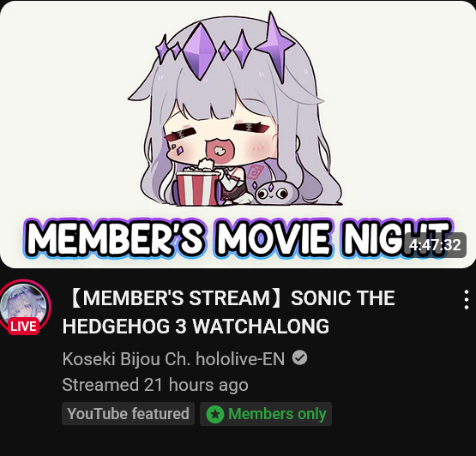Open Koseki Bijou's round channel avatar
The height and width of the screenshot is (456, 476).
[x=24, y=306]
